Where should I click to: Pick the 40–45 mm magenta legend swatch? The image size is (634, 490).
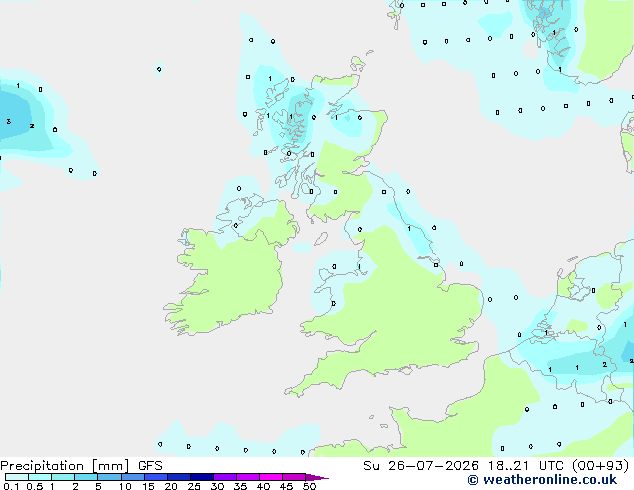tap(271, 477)
